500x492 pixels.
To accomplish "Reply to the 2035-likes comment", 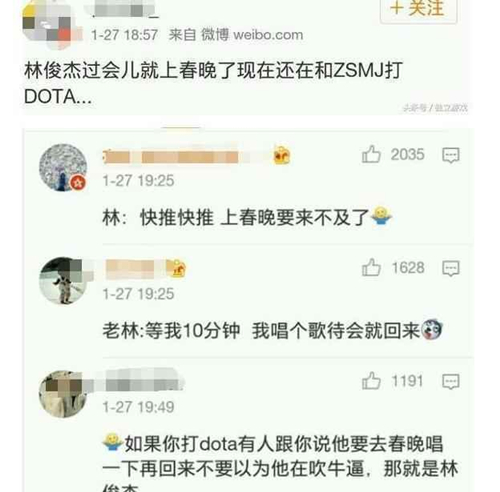I will pyautogui.click(x=451, y=155).
